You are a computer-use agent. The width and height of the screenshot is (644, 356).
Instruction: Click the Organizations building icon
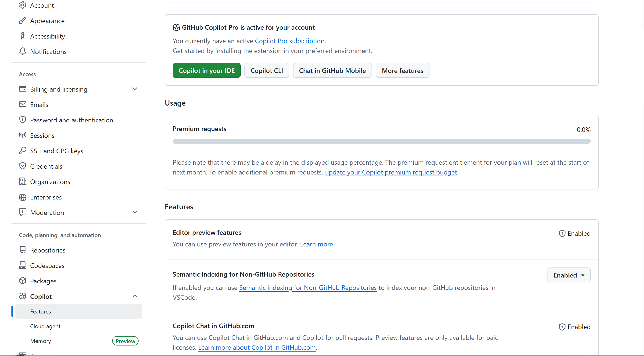22,182
